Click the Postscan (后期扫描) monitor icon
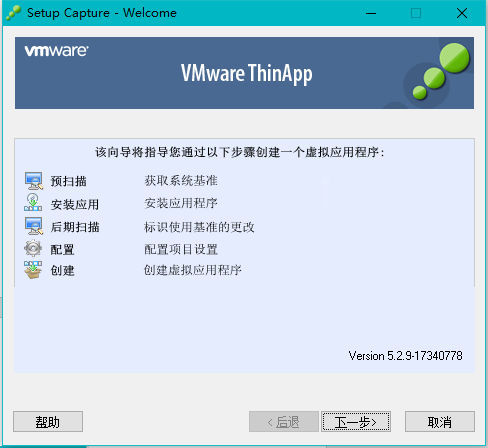This screenshot has height=448, width=488. coord(34,226)
